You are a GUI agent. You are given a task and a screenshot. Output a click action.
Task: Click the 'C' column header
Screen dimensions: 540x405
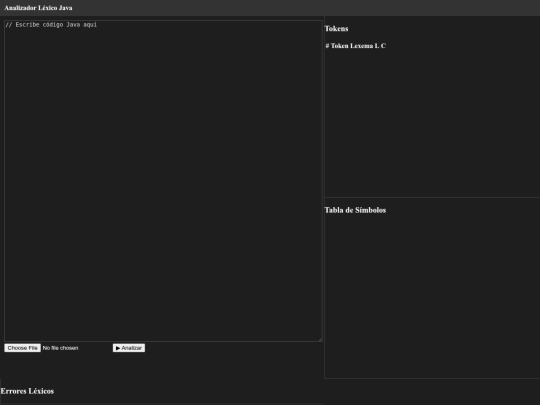[383, 46]
